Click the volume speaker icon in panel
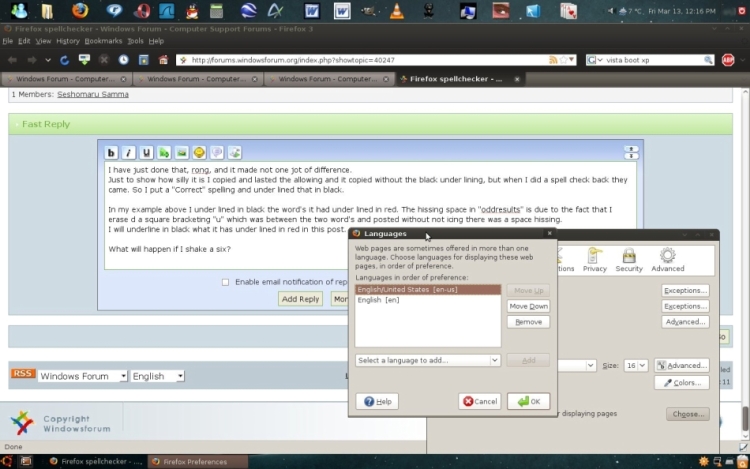 (610, 11)
